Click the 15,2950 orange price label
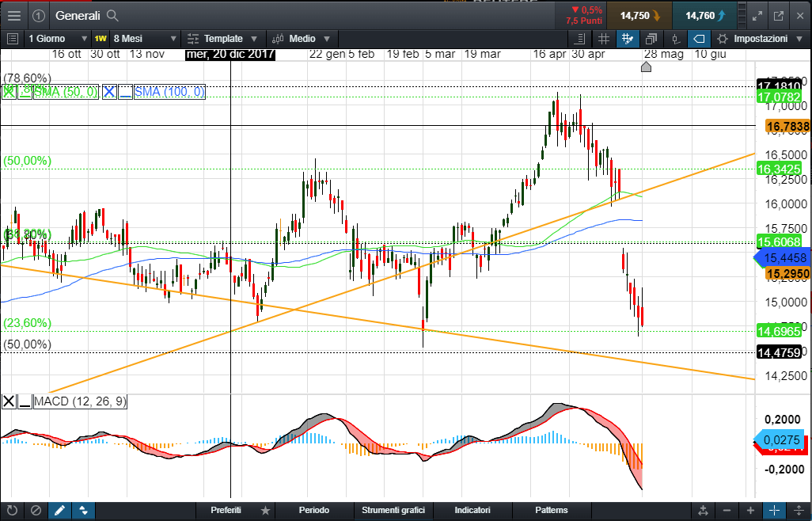This screenshot has width=812, height=521. [787, 273]
